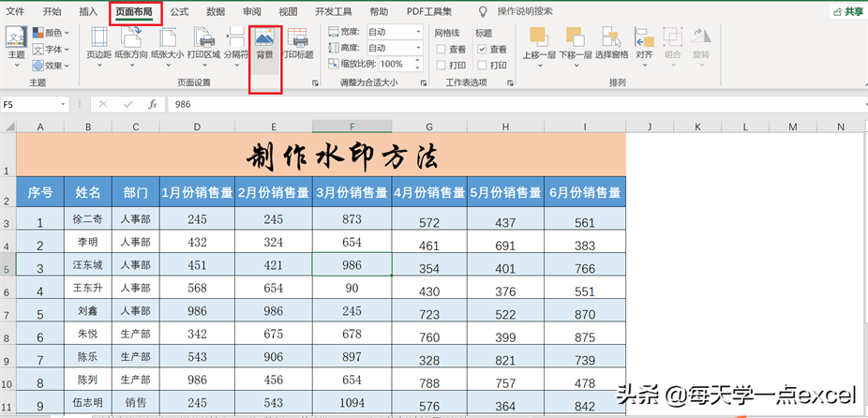Enable 网格线 查看 gridlines view checkbox
The width and height of the screenshot is (868, 418).
tap(442, 50)
